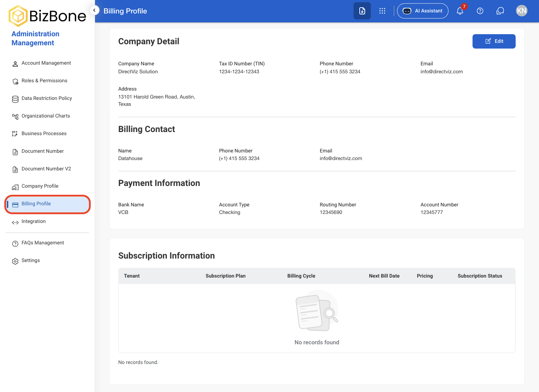Image resolution: width=539 pixels, height=392 pixels.
Task: Go to Company Profile
Action: point(47,186)
